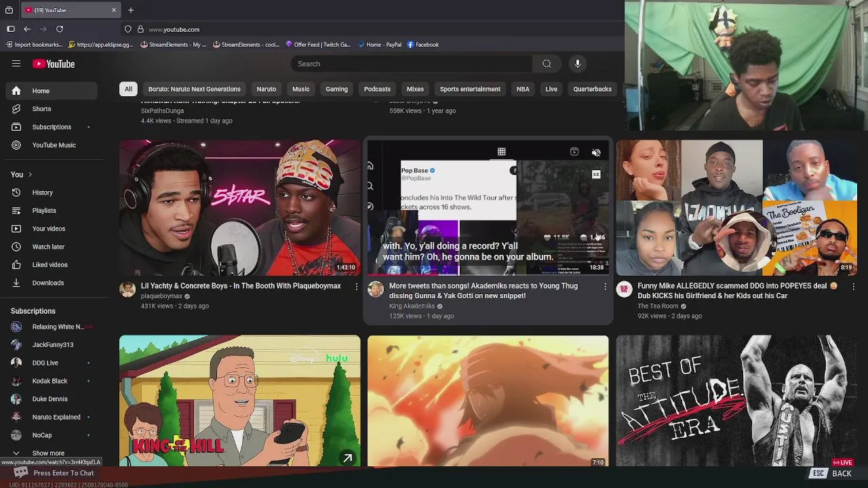868x488 pixels.
Task: Toggle the browser sidebar panel icon
Action: coord(11,29)
